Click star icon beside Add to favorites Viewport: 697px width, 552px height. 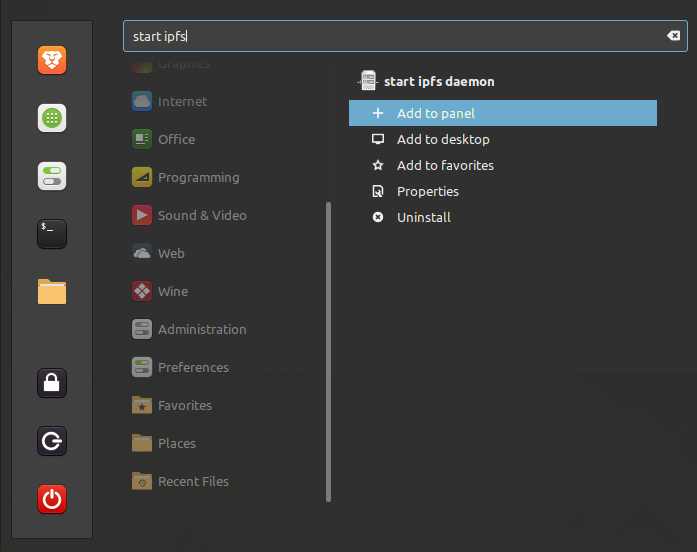[x=378, y=165]
